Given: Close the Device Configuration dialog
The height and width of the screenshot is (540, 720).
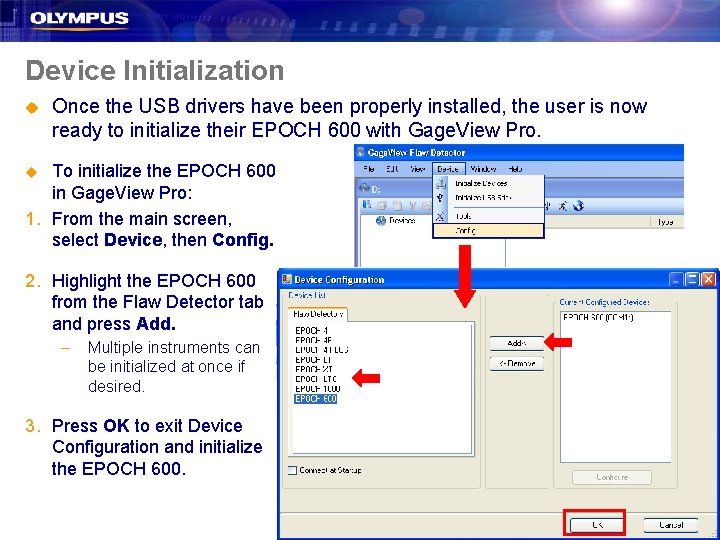Looking at the screenshot, I should (x=708, y=279).
